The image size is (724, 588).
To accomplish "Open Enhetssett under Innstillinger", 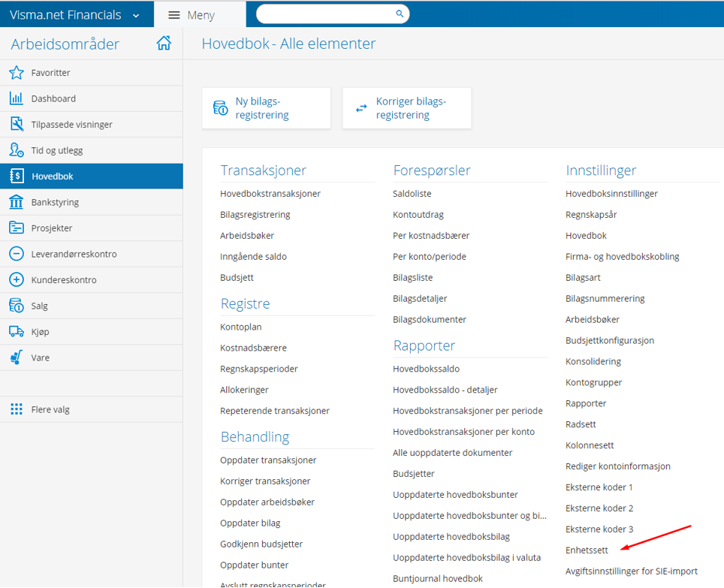I will pyautogui.click(x=587, y=550).
